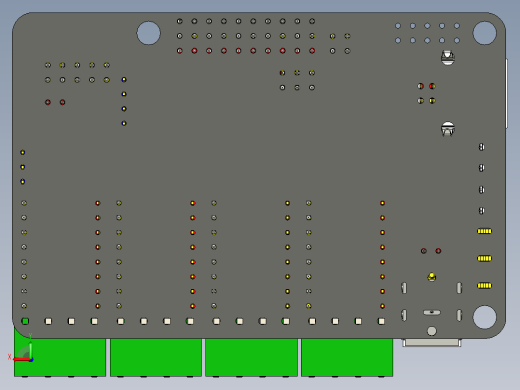The height and width of the screenshot is (390, 520).
Task: Select the middle yellow striped pad on right edge
Action: 485,258
